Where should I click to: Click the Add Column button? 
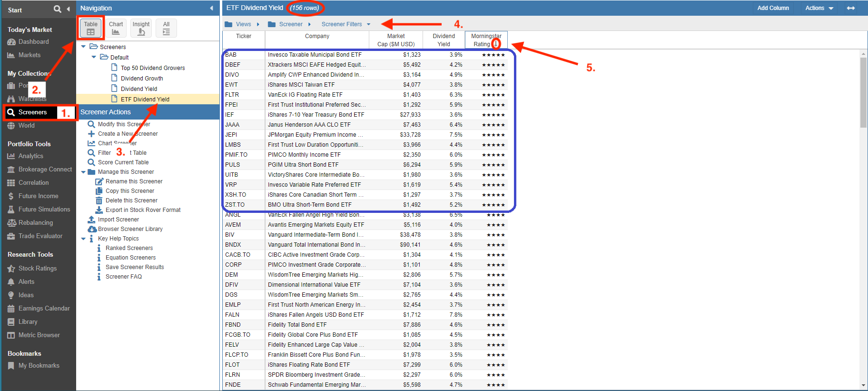(x=773, y=8)
